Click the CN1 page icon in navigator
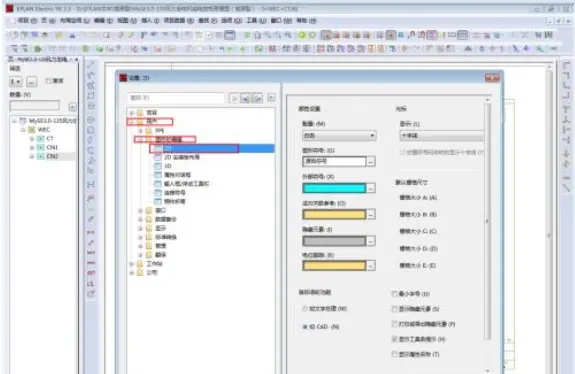 pos(40,147)
